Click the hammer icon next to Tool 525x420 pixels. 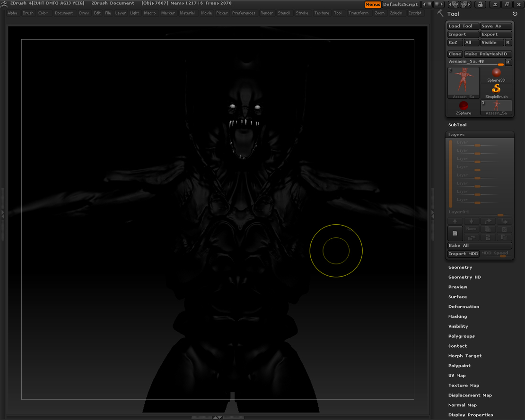click(x=441, y=13)
